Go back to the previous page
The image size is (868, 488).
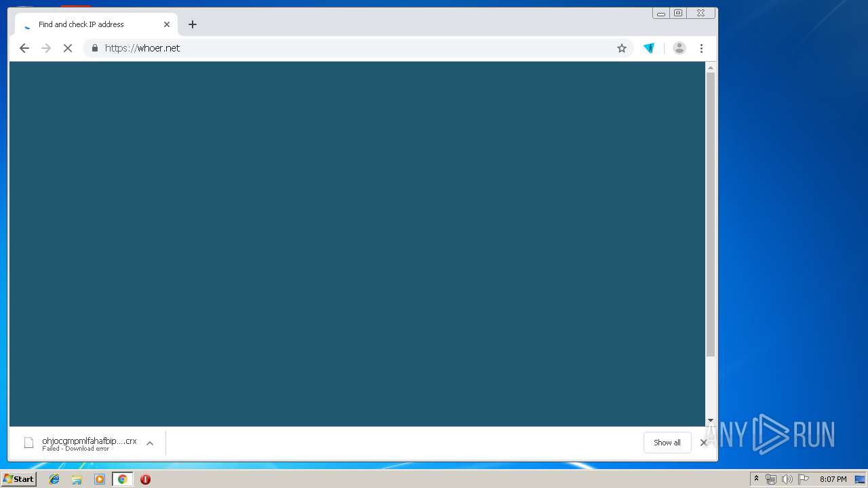[x=24, y=48]
